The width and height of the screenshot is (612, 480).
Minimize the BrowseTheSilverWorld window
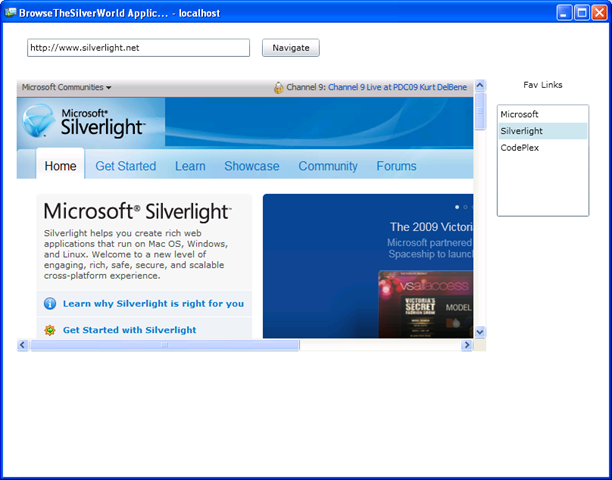point(564,13)
